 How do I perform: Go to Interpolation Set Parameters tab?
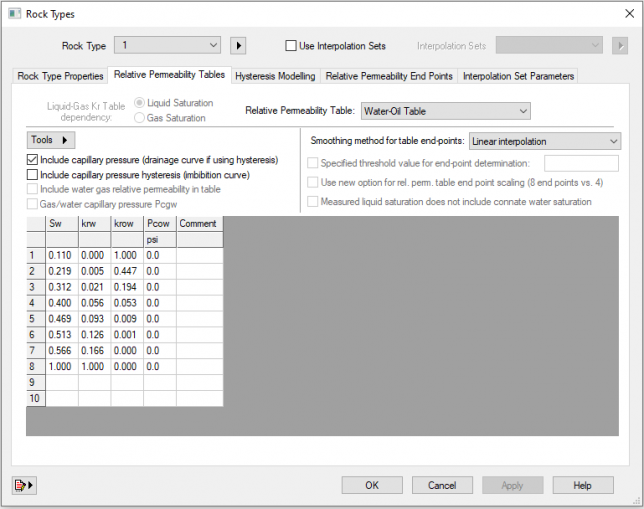[x=518, y=76]
